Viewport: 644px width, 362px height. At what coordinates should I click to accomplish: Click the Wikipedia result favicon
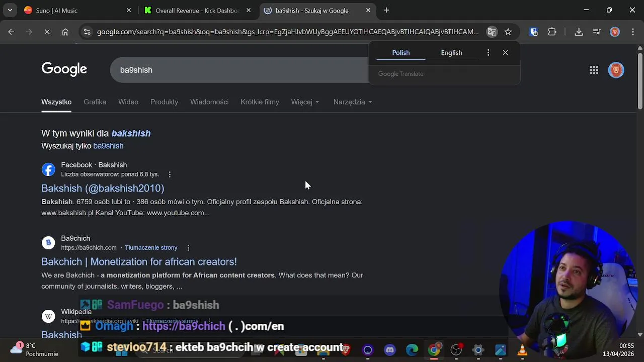coord(48,316)
